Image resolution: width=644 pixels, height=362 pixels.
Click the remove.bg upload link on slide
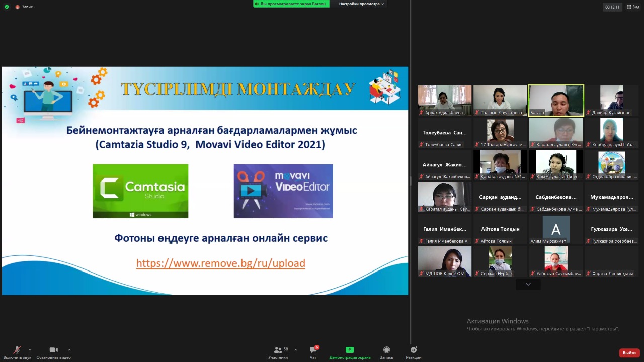pos(220,263)
